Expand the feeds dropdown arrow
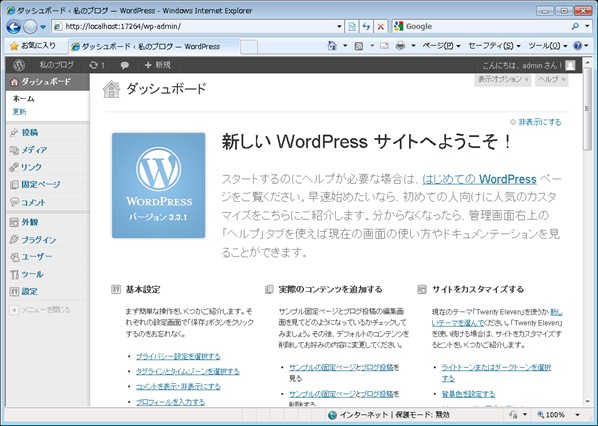This screenshot has height=426, width=598. pos(372,46)
